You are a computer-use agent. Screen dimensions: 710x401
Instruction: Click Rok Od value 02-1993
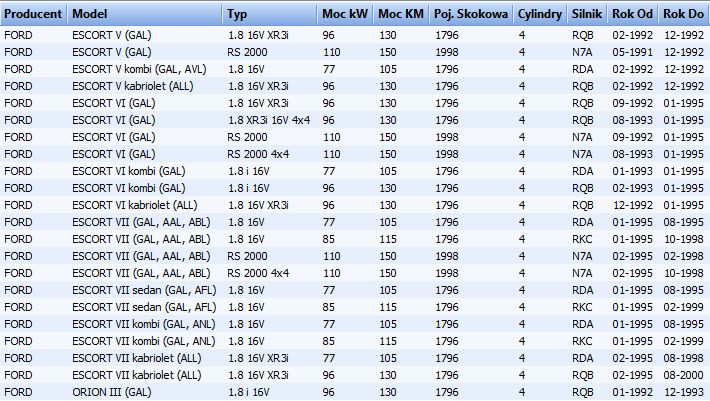coord(633,188)
